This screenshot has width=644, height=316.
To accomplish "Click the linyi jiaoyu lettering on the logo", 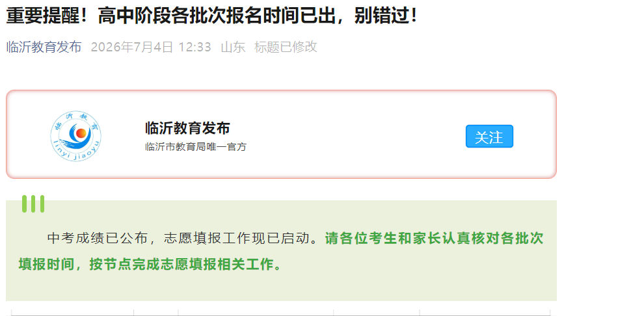I will [76, 154].
